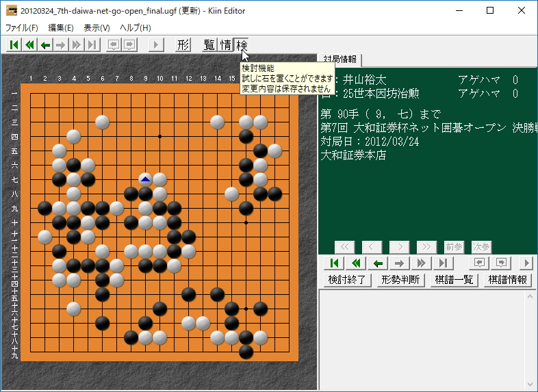Go to previous variation in top toolbar
This screenshot has width=538, height=392.
(114, 45)
